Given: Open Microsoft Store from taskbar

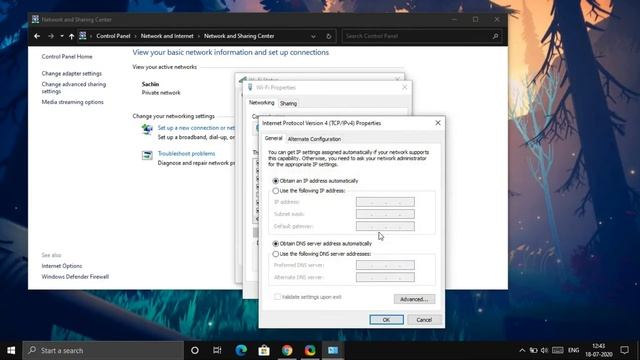Looking at the screenshot, I should [x=264, y=350].
